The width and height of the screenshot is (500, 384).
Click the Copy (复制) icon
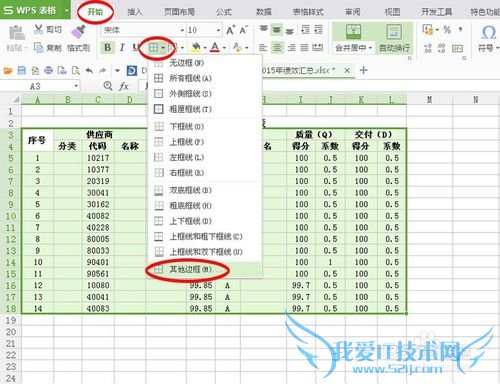point(39,48)
